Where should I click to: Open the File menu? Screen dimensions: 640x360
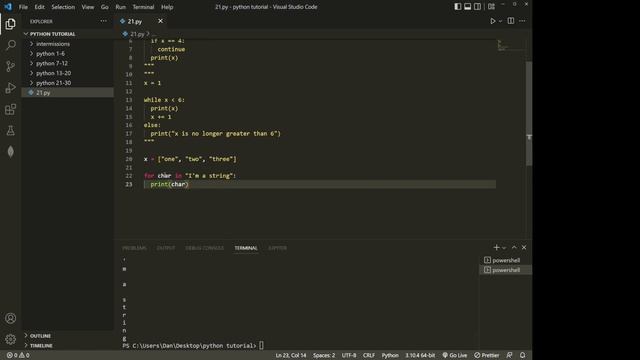tap(23, 7)
